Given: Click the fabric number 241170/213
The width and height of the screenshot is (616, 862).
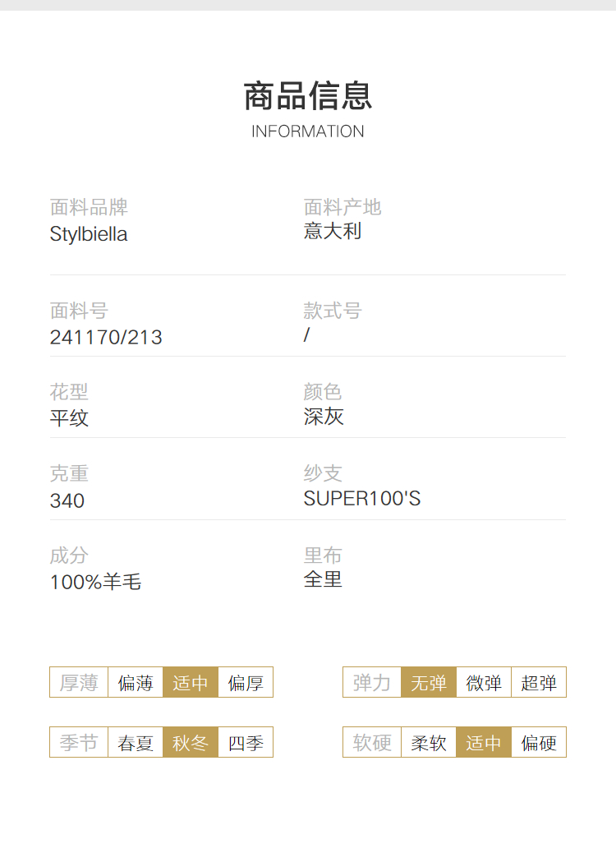Looking at the screenshot, I should 106,337.
